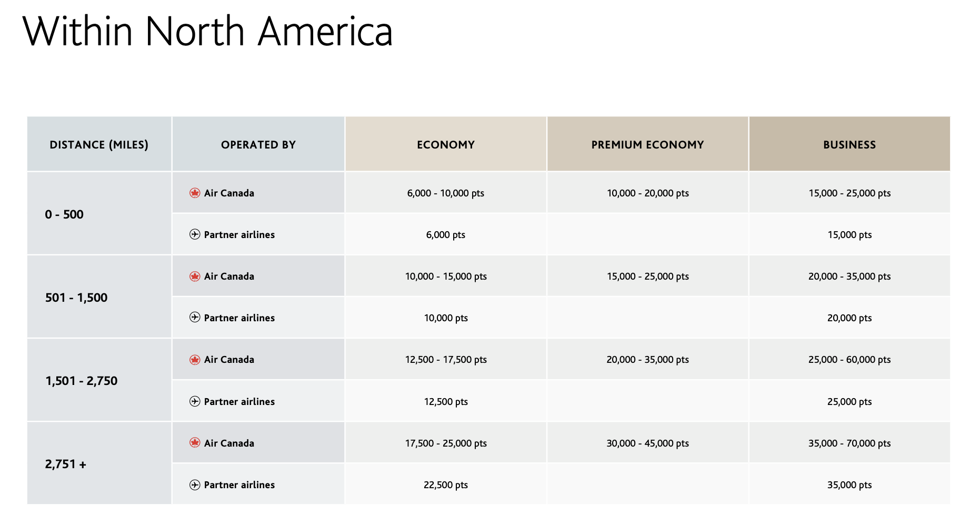Click the Air Canada maple leaf icon in 0 - 500 row
Image resolution: width=980 pixels, height=514 pixels.
click(x=195, y=193)
